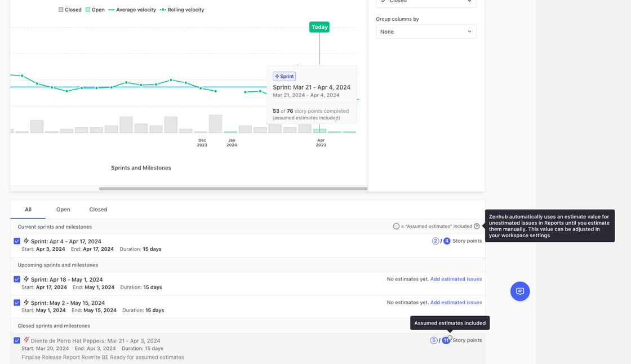
Task: Click the Sprints and Milestones axis label
Action: tap(141, 167)
